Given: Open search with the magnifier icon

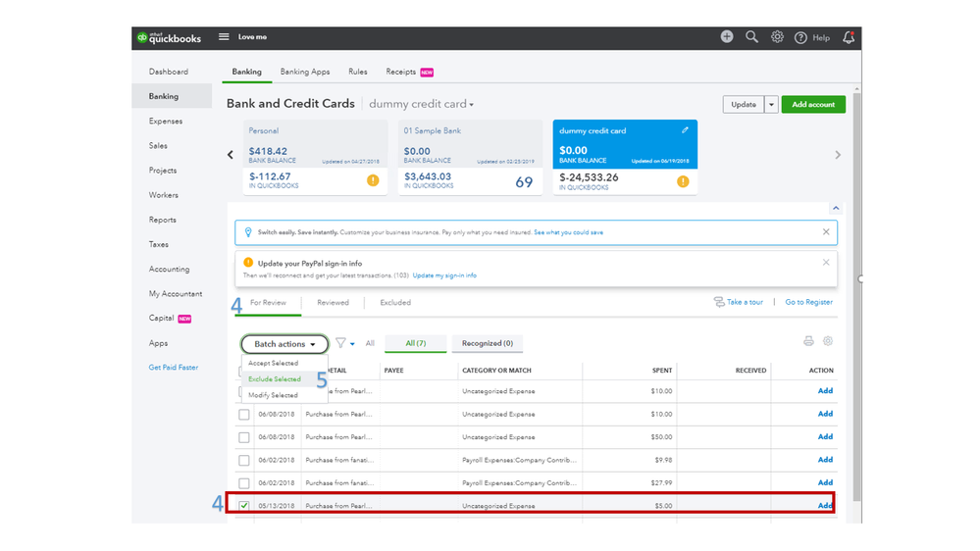Looking at the screenshot, I should (751, 37).
